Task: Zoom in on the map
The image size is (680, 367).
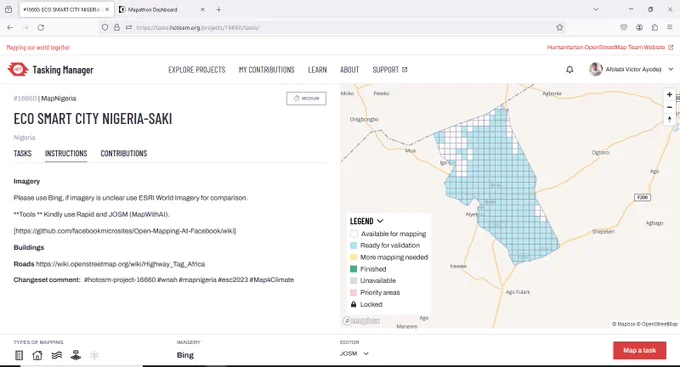Action: click(669, 95)
